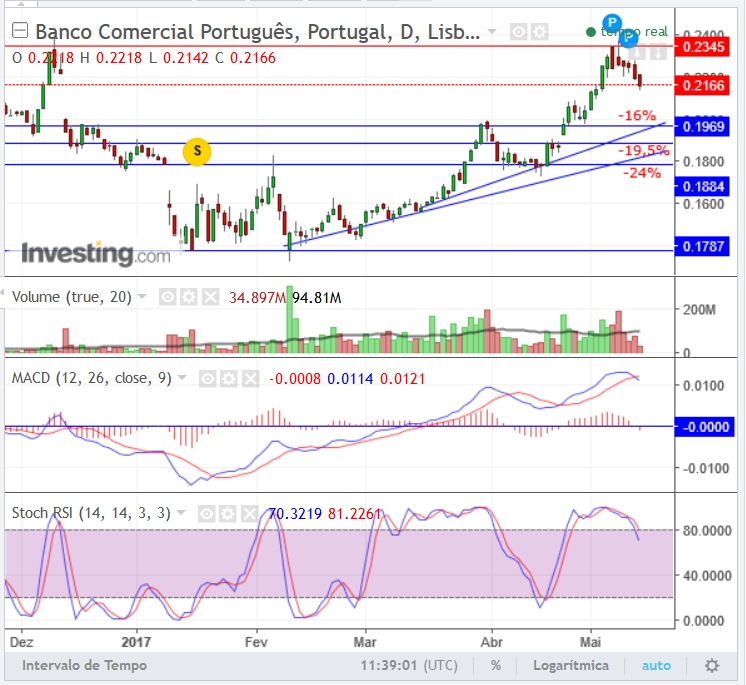Click the solid down-arrow pane move icon
Screen dimensions: 746x685
pos(638,52)
